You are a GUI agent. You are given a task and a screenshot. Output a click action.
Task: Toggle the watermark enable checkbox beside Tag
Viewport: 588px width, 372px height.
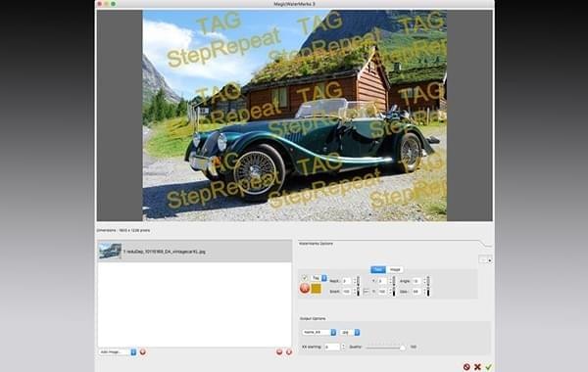(304, 278)
